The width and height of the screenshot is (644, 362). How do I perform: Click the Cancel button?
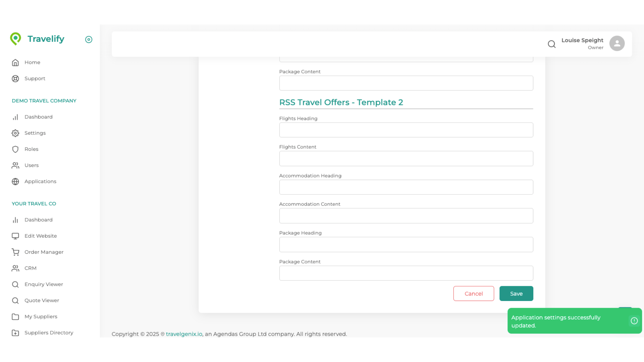coord(473,294)
